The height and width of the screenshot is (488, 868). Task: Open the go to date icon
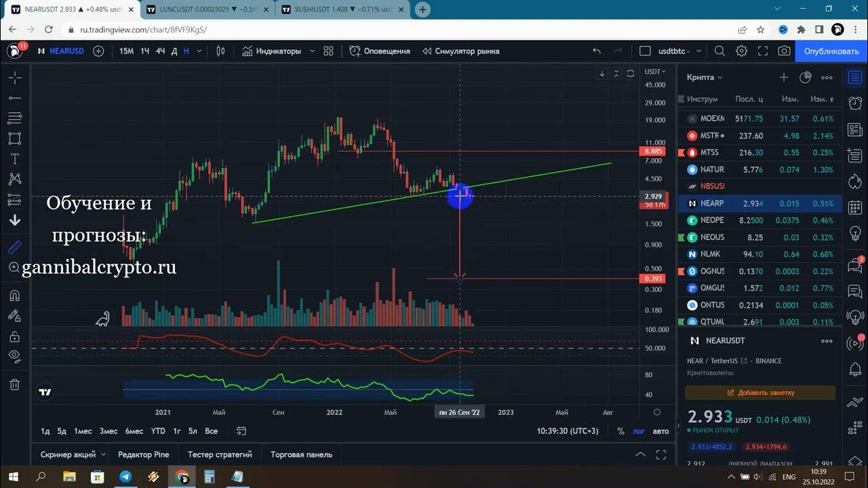pos(241,431)
